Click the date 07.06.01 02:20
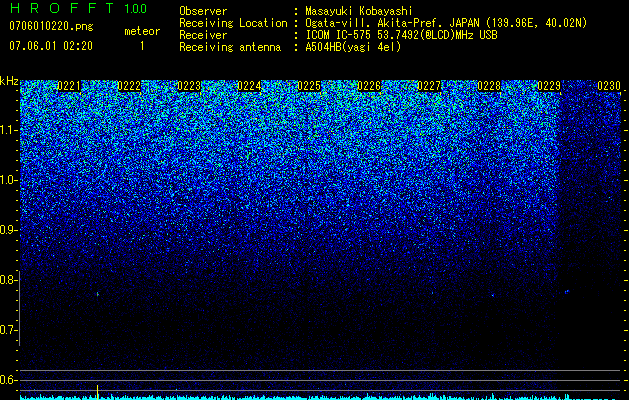 (x=51, y=46)
